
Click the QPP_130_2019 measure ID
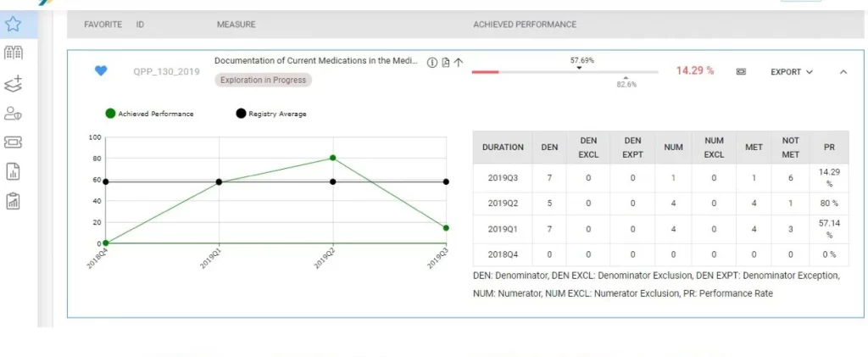166,72
